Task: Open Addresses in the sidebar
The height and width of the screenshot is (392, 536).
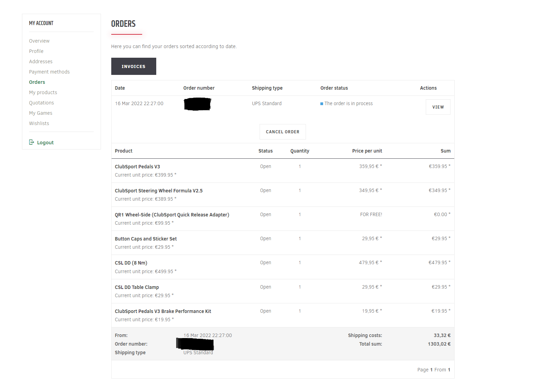Action: (41, 61)
